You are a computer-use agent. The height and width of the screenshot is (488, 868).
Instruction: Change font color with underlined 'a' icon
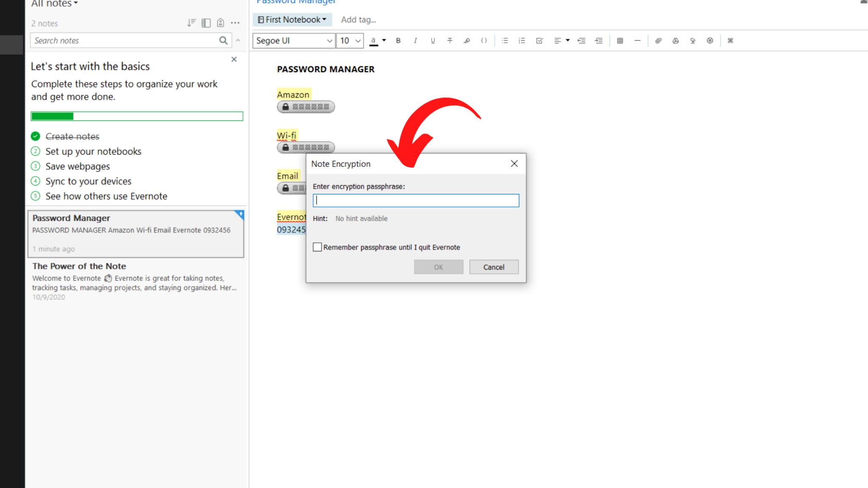click(373, 41)
